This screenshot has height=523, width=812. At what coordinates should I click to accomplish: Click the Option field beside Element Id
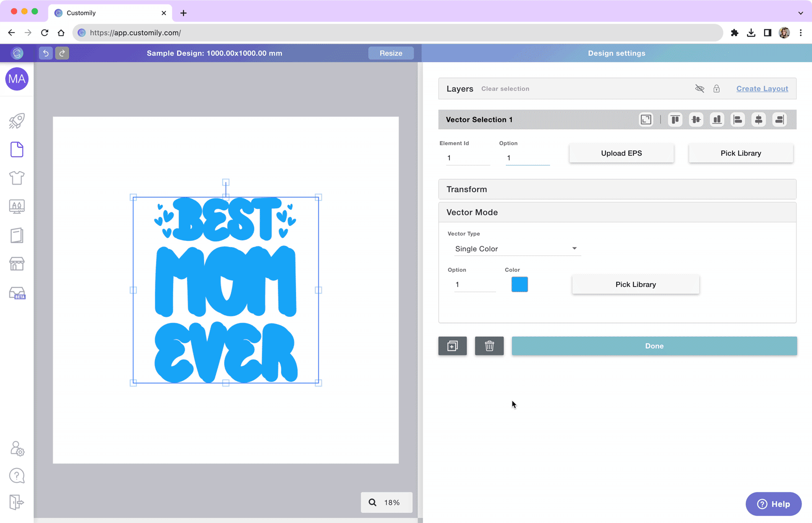tap(527, 158)
